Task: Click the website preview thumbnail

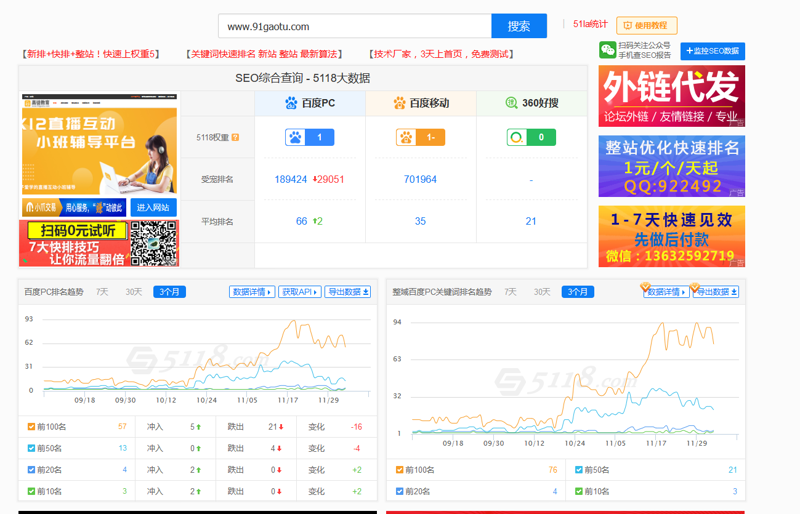Action: pos(99,144)
